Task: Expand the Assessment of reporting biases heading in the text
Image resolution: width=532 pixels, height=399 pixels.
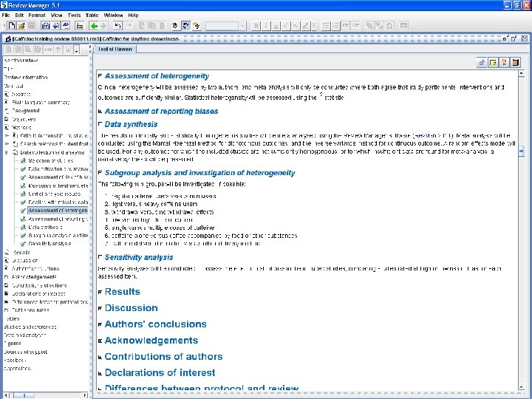Action: 100,112
